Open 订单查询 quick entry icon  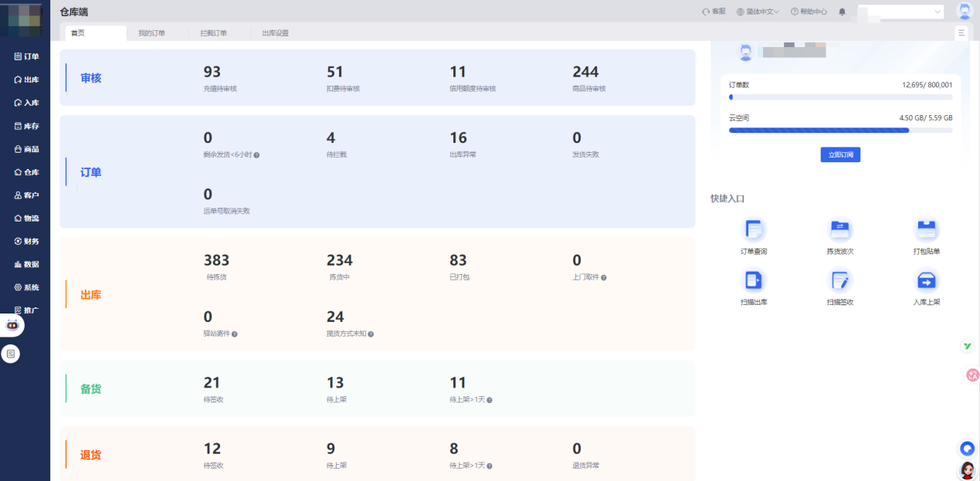tap(754, 229)
